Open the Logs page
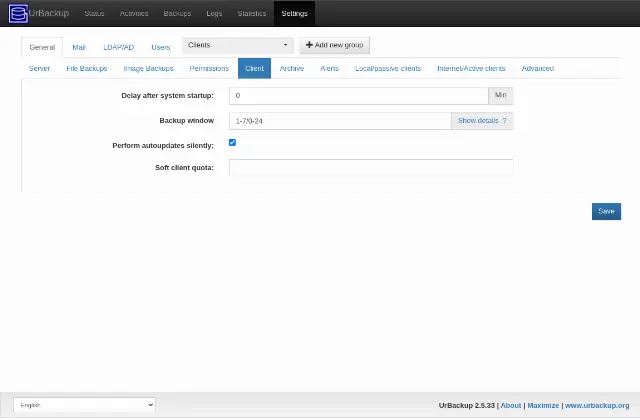640x420 pixels. click(214, 13)
